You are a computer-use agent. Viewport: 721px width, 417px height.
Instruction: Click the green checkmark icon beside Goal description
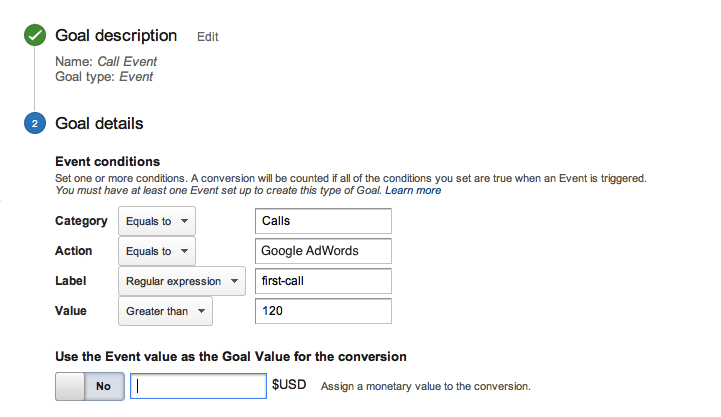(35, 36)
